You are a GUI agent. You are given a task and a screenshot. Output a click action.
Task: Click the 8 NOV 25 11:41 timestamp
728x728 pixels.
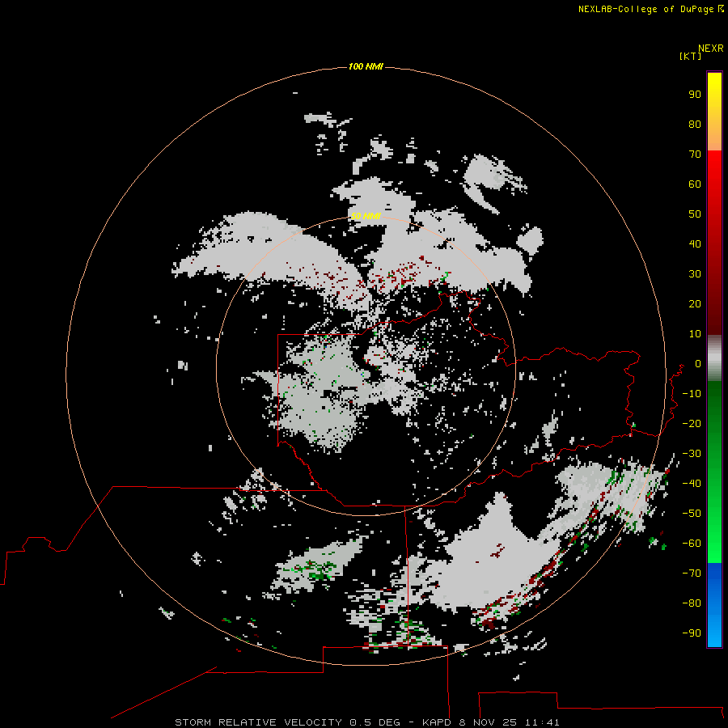point(509,722)
